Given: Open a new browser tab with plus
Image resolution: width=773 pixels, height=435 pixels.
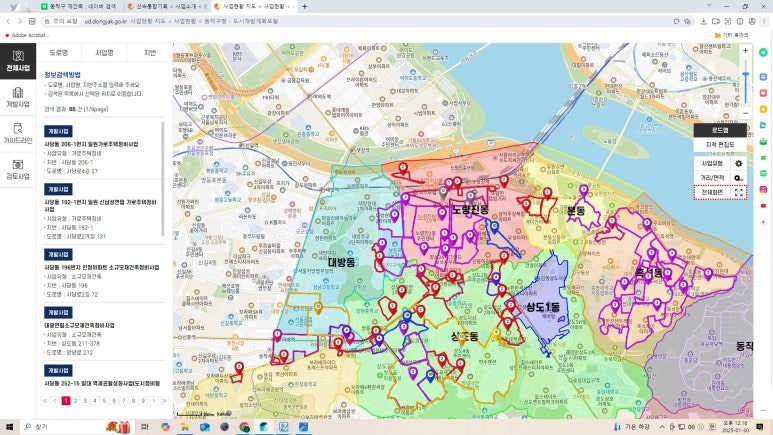Looking at the screenshot, I should tap(305, 6).
